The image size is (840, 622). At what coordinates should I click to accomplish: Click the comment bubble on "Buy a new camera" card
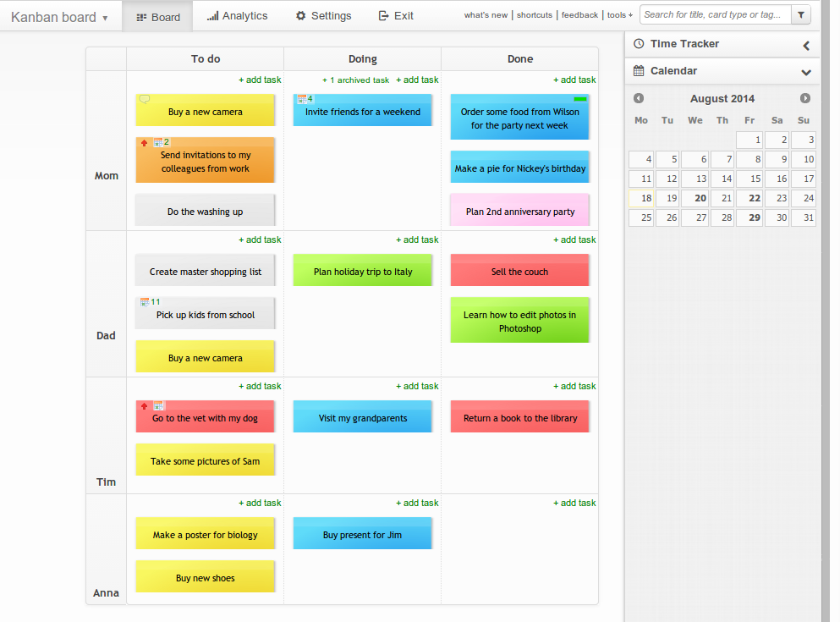tap(145, 98)
